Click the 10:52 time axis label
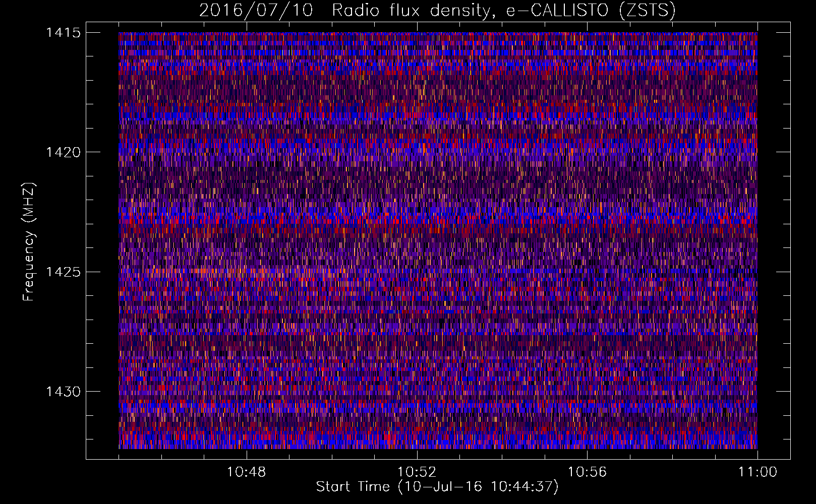The height and width of the screenshot is (504, 816). click(x=417, y=472)
